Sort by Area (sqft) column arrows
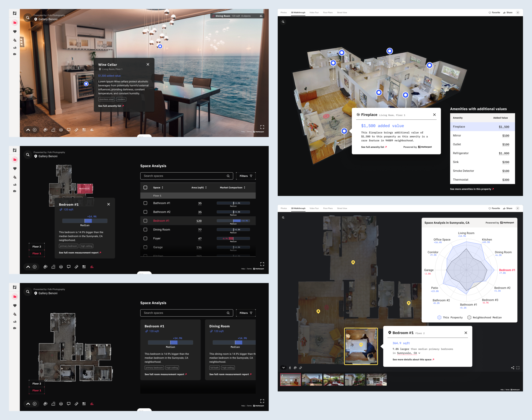This screenshot has height=420, width=532. coord(206,188)
